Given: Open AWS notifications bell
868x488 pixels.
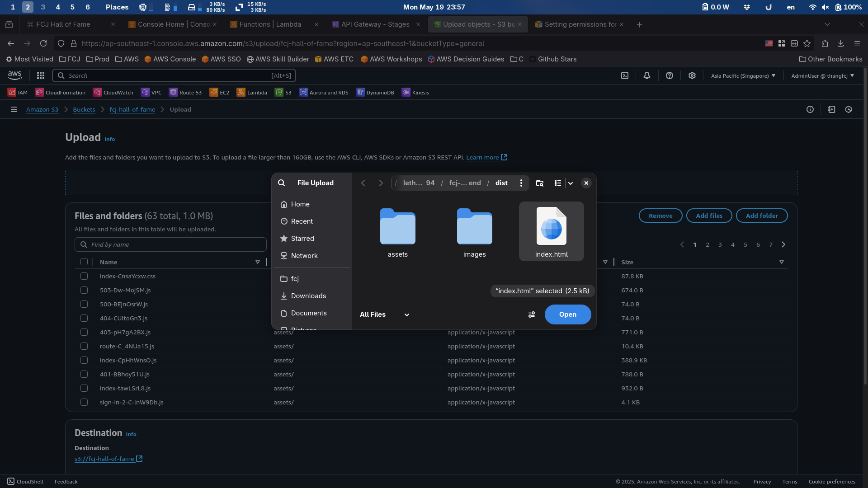Looking at the screenshot, I should [647, 75].
